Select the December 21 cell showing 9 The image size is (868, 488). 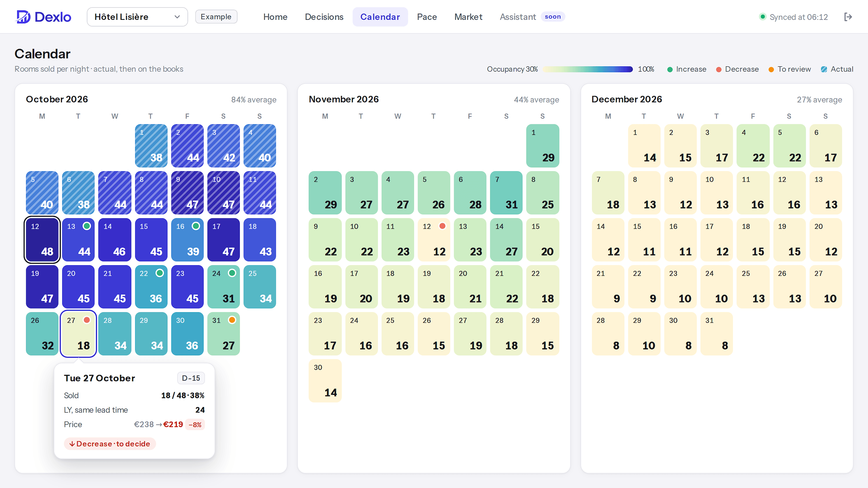(608, 287)
